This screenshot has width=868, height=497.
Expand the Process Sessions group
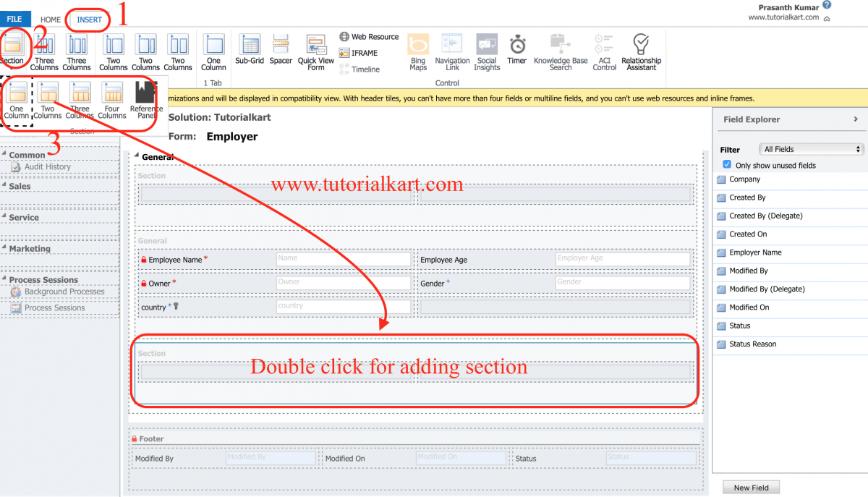click(6, 279)
